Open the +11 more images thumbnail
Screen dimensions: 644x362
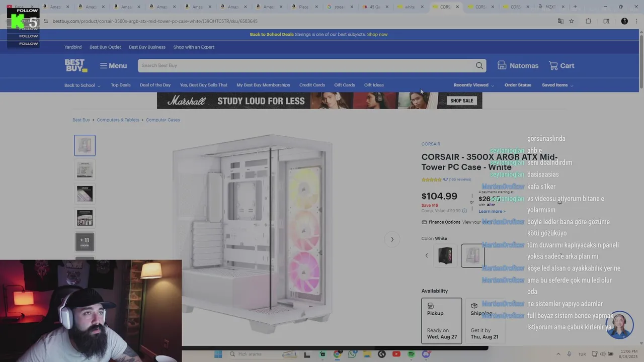(85, 242)
